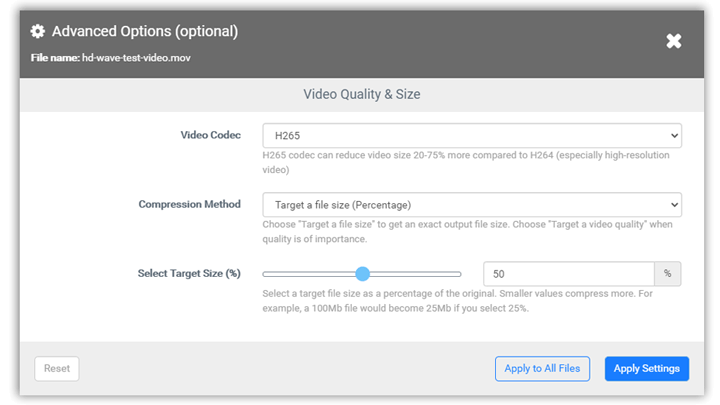Click the chevron arrow on the Video Codec select
The height and width of the screenshot is (405, 720).
674,135
